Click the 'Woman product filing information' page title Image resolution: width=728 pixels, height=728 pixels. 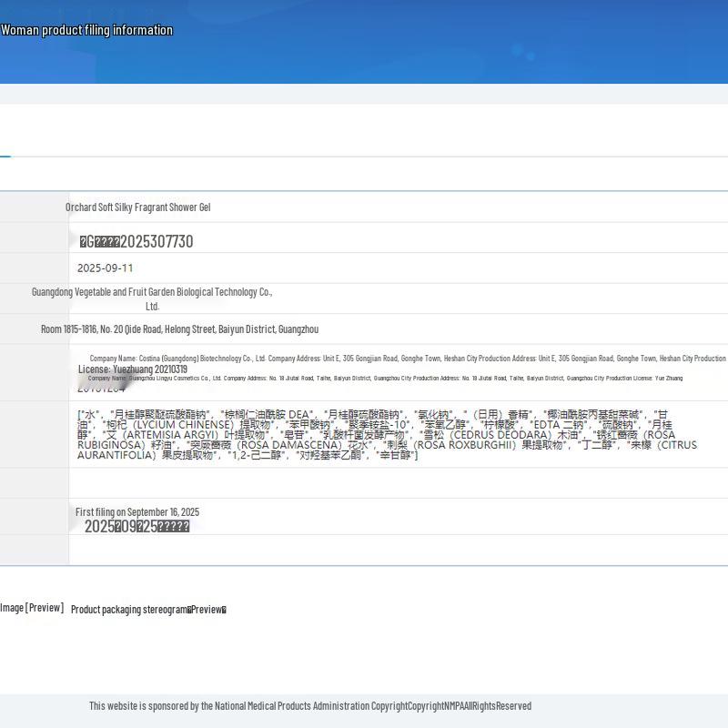[86, 30]
